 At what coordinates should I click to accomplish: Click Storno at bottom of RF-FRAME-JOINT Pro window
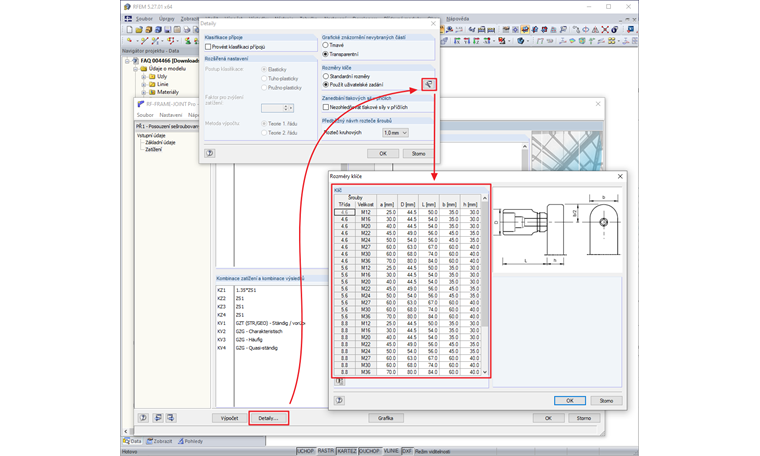coord(584,418)
